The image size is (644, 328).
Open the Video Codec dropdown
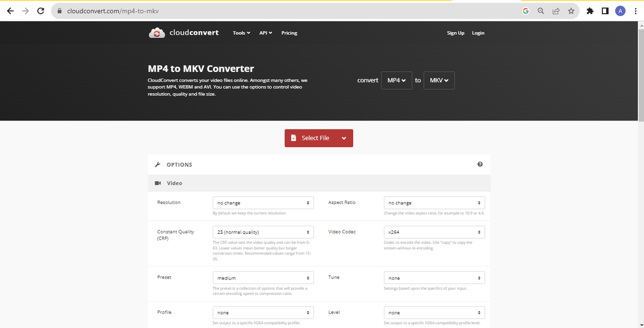pos(434,232)
